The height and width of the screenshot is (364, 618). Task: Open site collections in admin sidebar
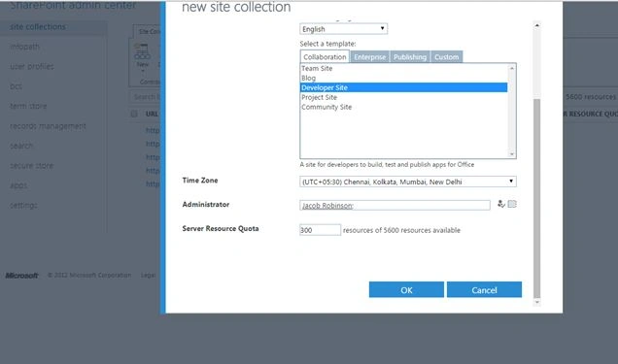[38, 27]
